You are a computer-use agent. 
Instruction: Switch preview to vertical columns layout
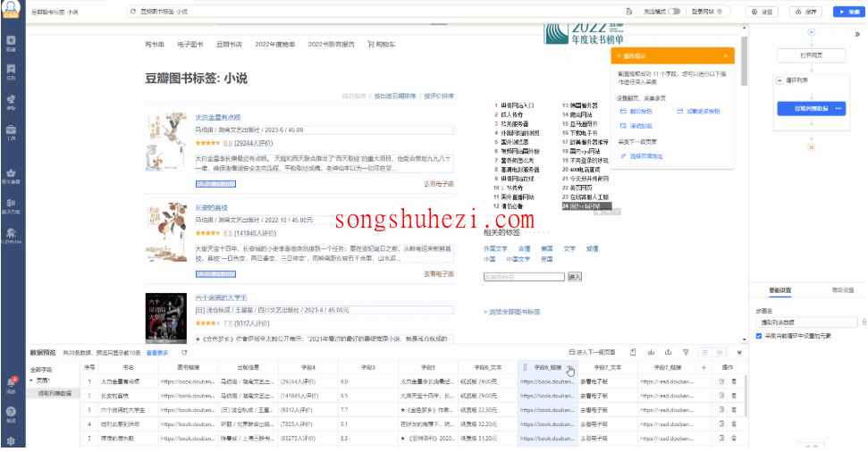click(x=719, y=353)
